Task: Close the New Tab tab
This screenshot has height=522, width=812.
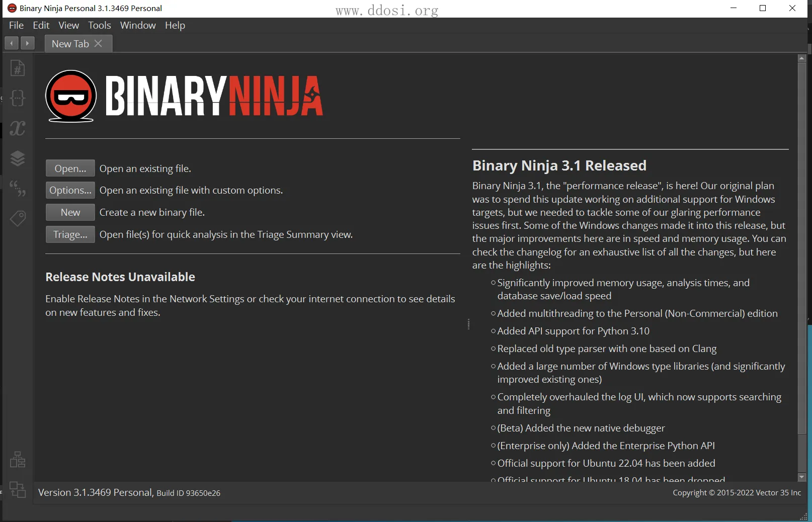Action: [99, 43]
